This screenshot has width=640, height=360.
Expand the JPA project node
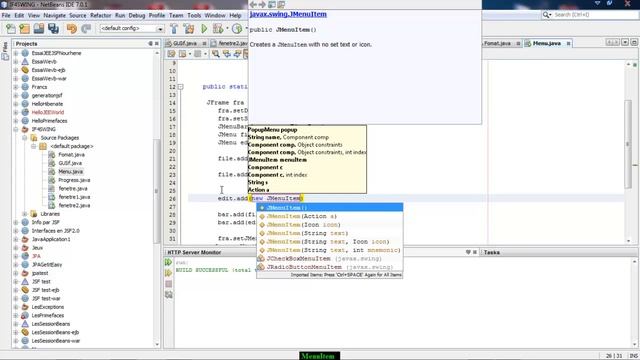[x=16, y=256]
